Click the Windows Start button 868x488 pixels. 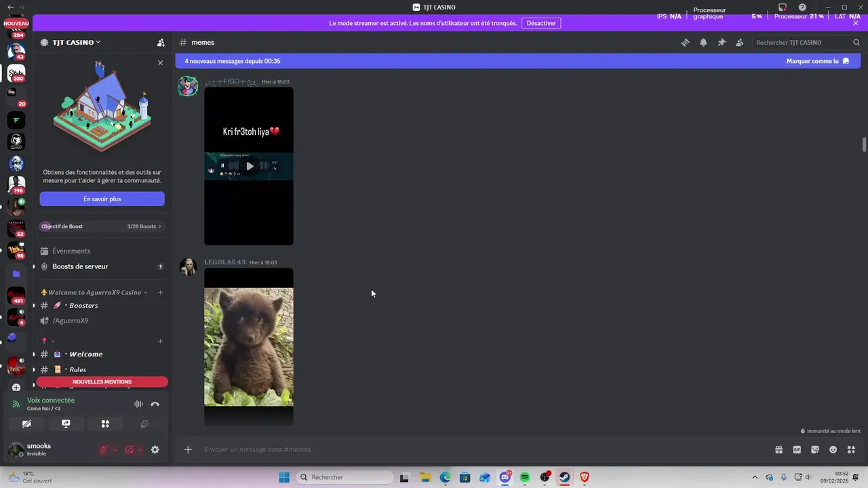283,477
